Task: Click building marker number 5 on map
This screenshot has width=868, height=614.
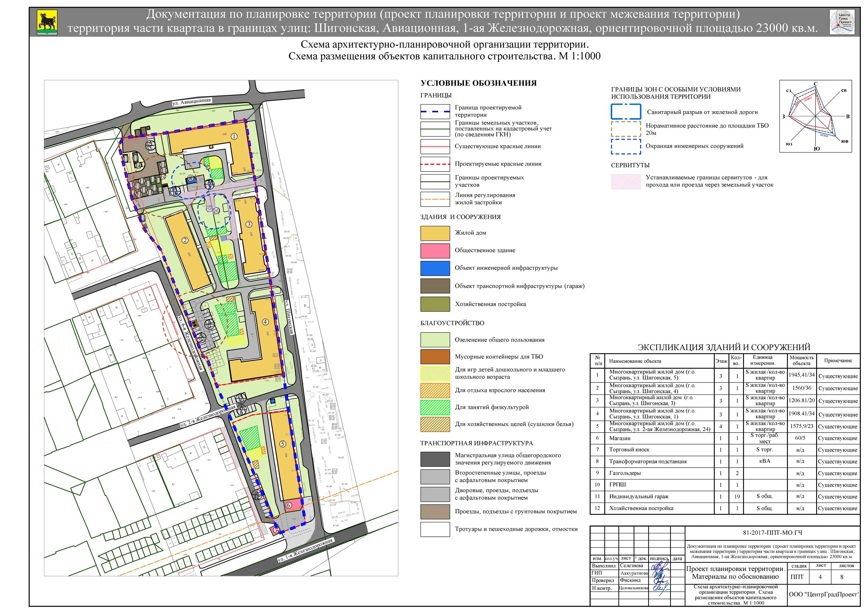Action: pos(283,444)
